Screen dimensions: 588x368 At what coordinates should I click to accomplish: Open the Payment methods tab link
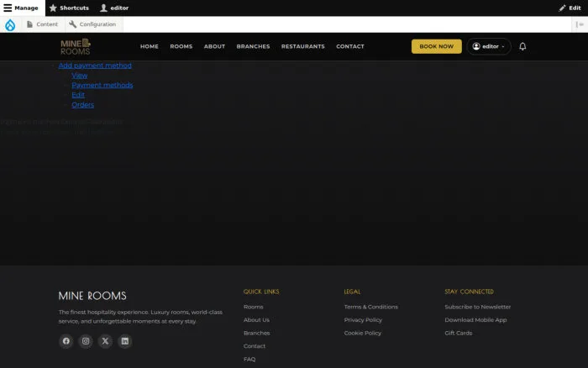(102, 85)
